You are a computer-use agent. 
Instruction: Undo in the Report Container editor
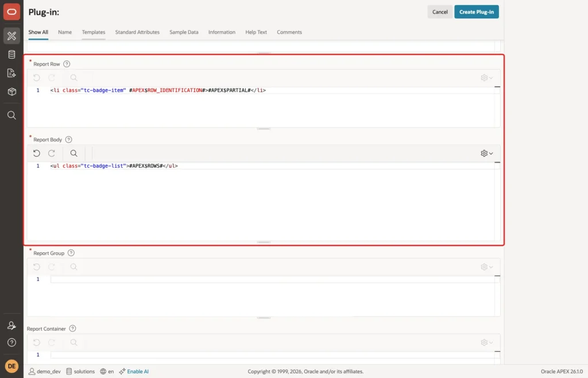36,342
